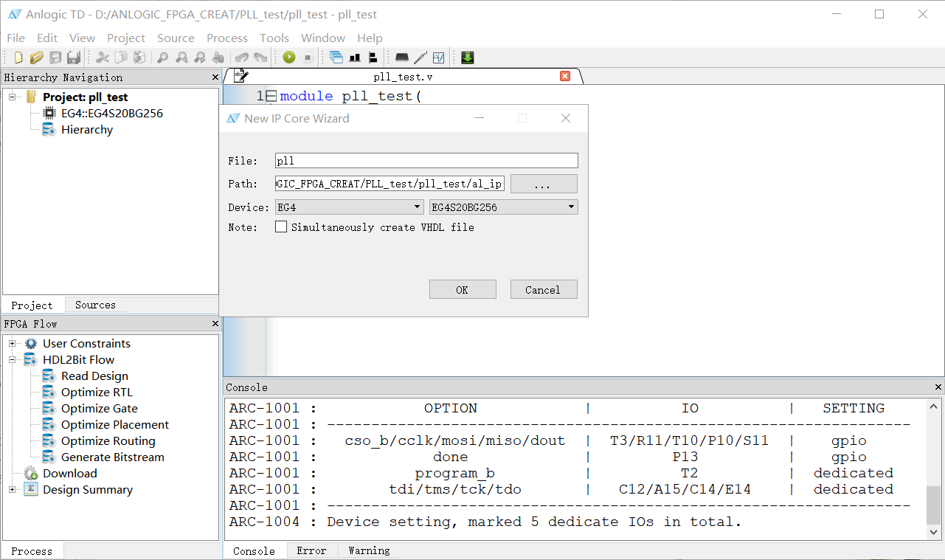The image size is (945, 560).
Task: Click the Open folder toolbar icon
Action: coord(36,58)
